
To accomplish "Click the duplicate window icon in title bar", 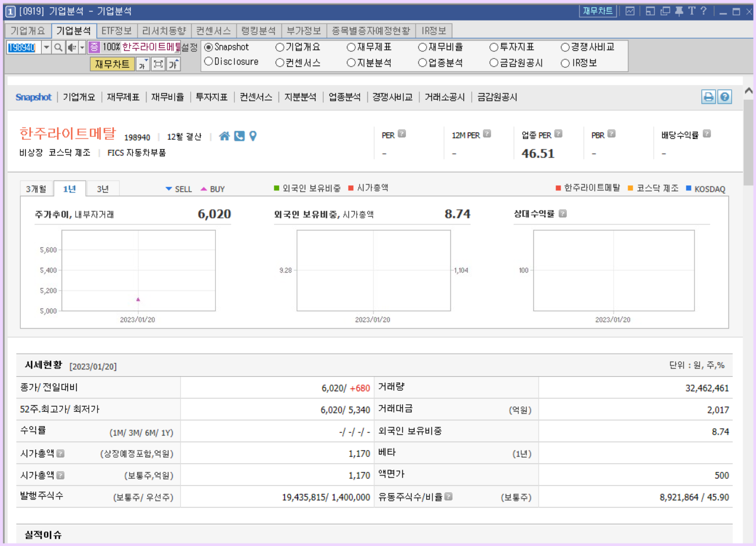I will coord(665,11).
